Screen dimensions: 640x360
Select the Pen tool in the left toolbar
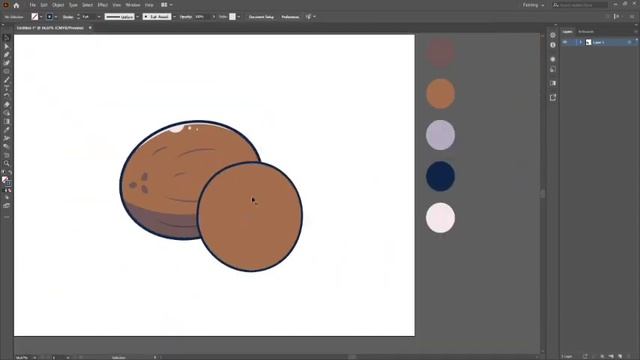(x=7, y=55)
